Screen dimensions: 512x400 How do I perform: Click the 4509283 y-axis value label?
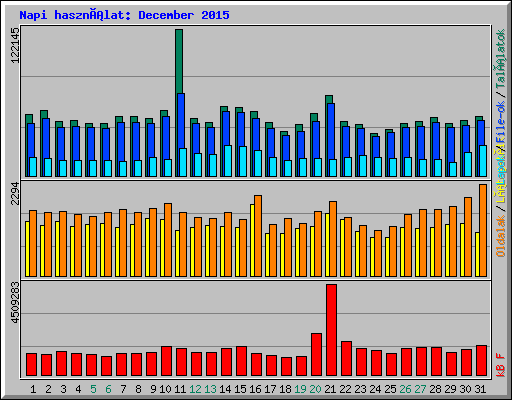point(15,303)
